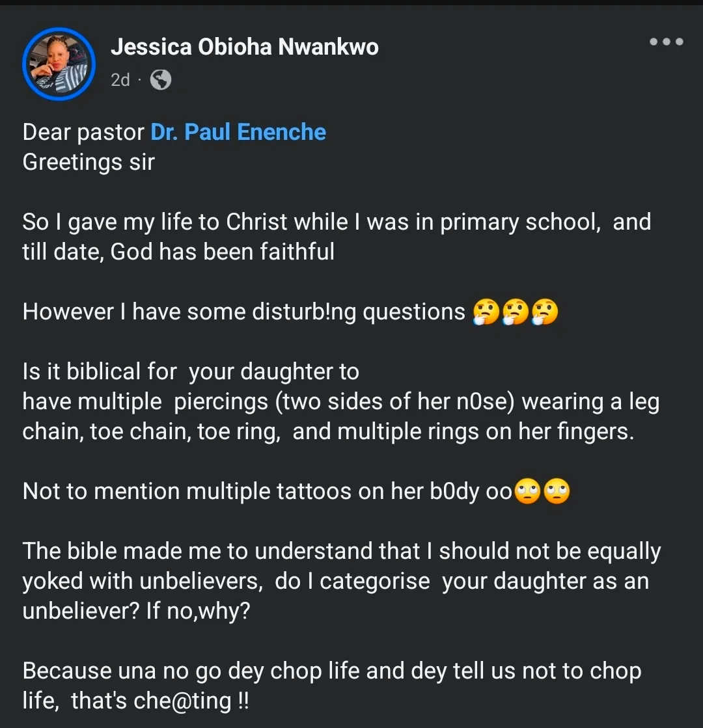Click the first rolling eyes emoji
703x728 pixels.
click(527, 491)
